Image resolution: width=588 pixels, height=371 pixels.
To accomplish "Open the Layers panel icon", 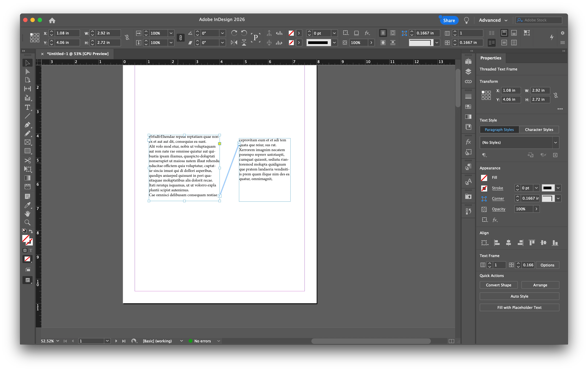I will coord(468,72).
